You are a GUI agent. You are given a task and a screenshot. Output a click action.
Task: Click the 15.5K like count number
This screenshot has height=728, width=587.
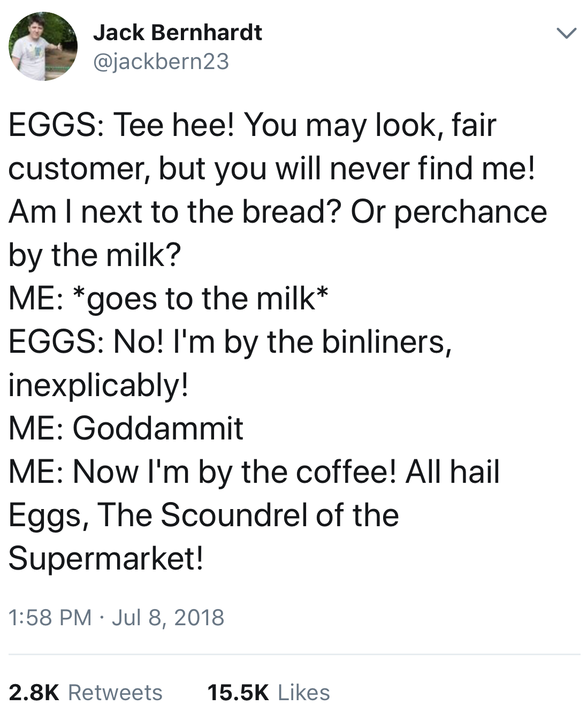(238, 692)
